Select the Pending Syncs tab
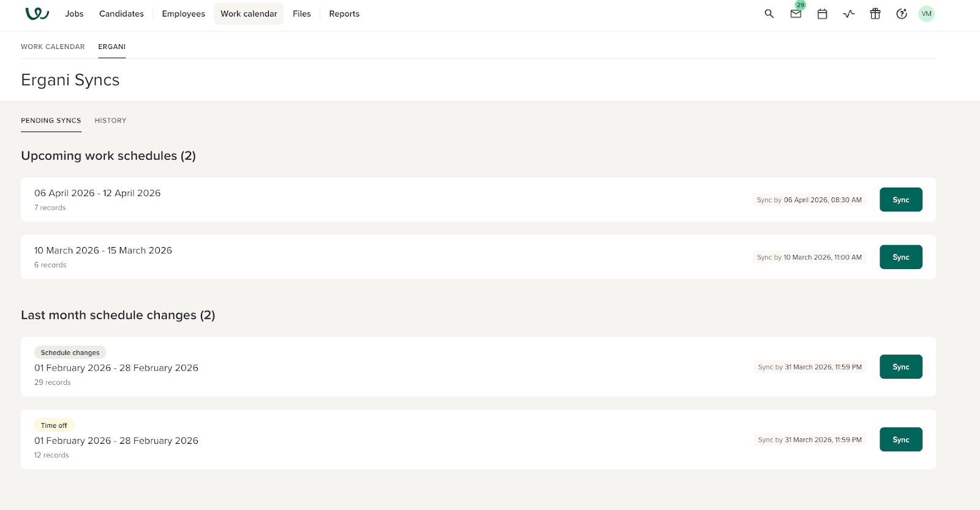Screen dimensions: 980x510 tap(51, 121)
